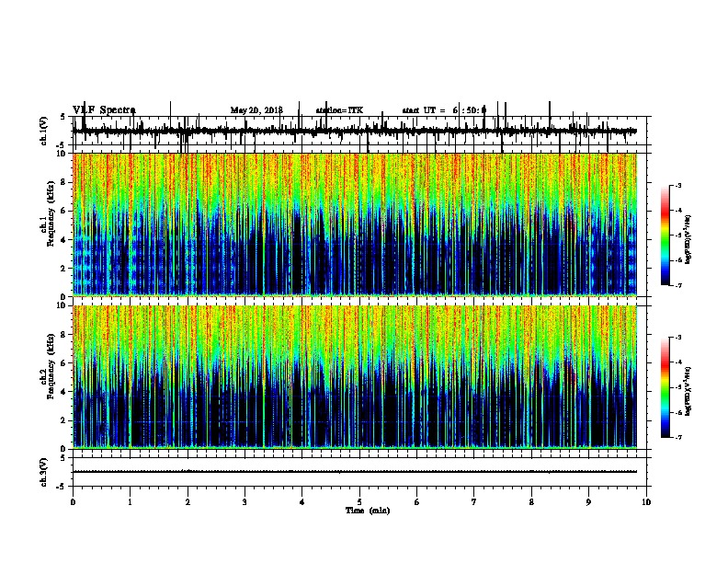Click the ch.1 color bar log(PSD) label
728x563 pixels.
point(688,239)
